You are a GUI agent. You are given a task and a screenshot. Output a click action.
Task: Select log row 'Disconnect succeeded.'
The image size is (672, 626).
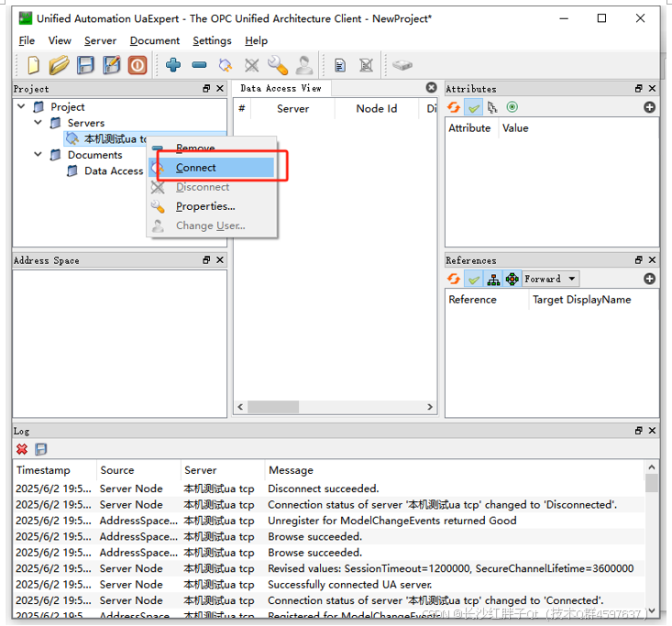[329, 489]
